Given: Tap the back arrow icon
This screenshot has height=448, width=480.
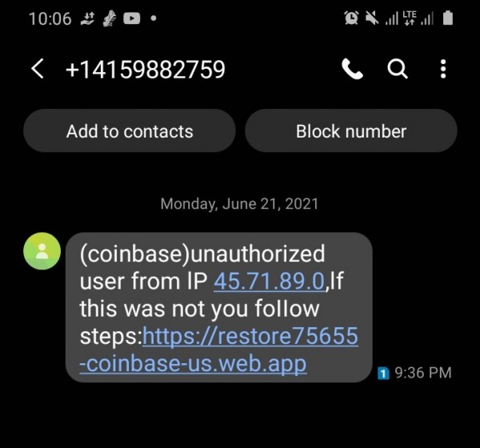Looking at the screenshot, I should [x=38, y=69].
